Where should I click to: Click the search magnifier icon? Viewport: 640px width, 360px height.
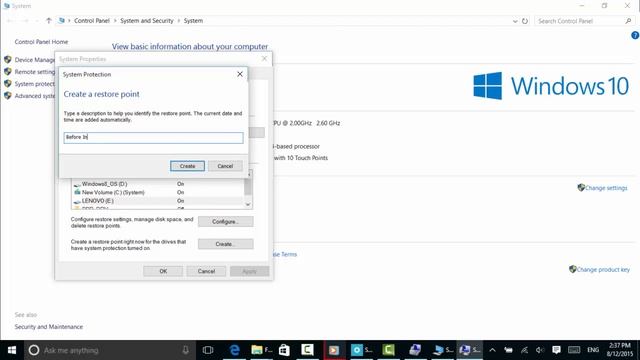click(629, 21)
